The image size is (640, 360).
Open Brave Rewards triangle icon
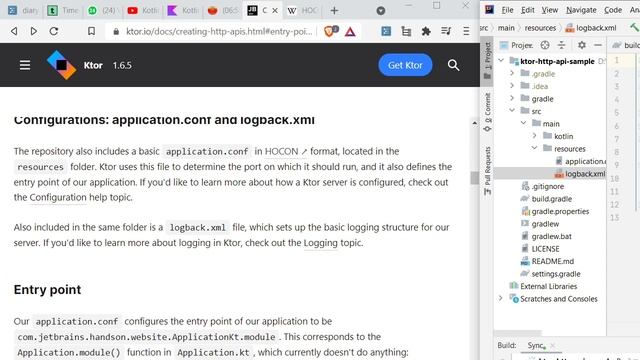(x=350, y=31)
